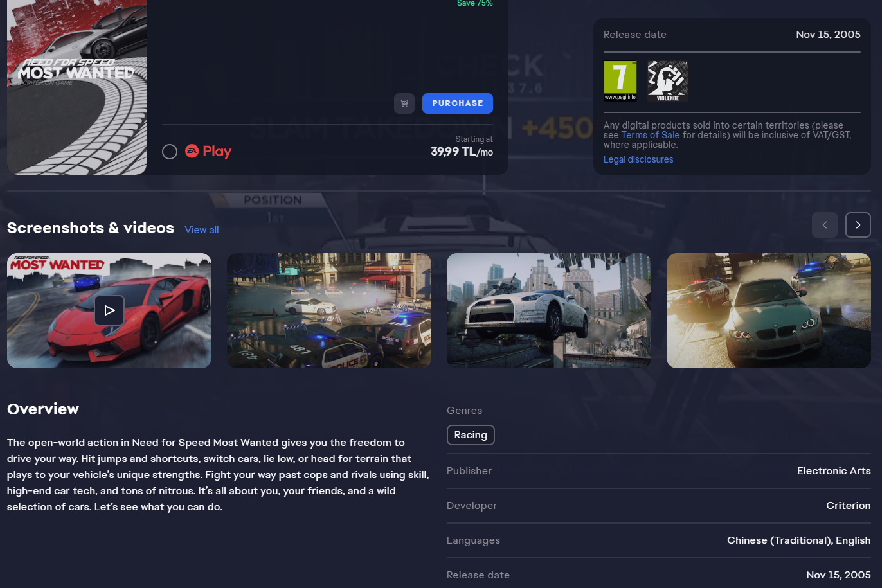Open the jumping silver car screenshot

pyautogui.click(x=549, y=310)
